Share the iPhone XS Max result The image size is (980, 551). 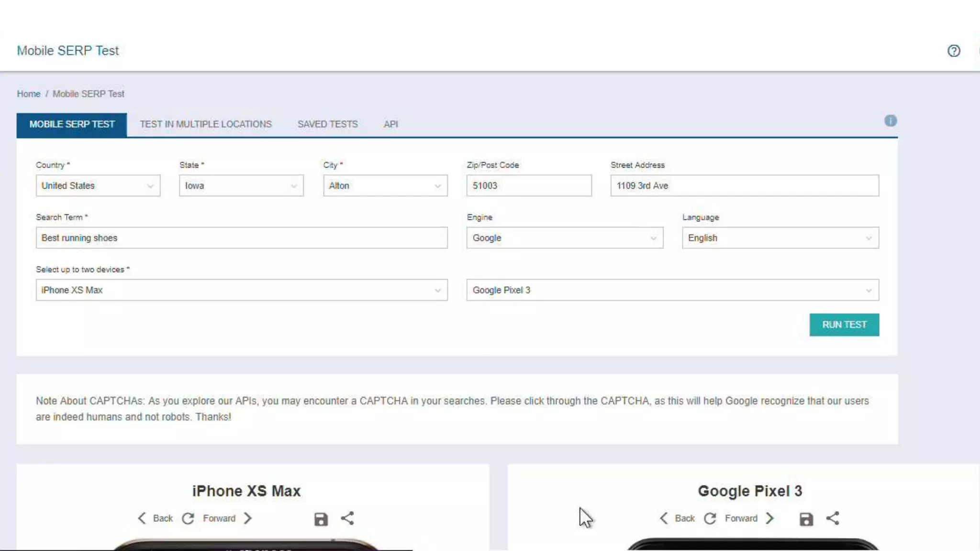(347, 518)
